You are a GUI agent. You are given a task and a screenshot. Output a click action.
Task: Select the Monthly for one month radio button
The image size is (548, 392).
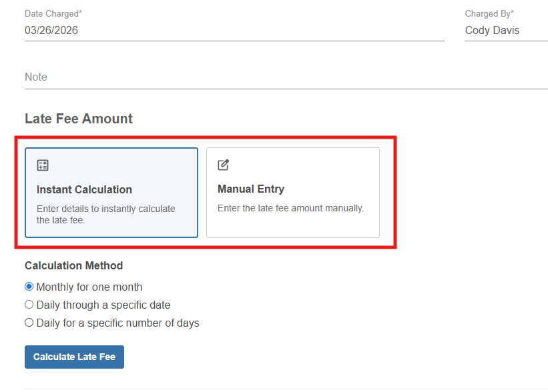29,287
